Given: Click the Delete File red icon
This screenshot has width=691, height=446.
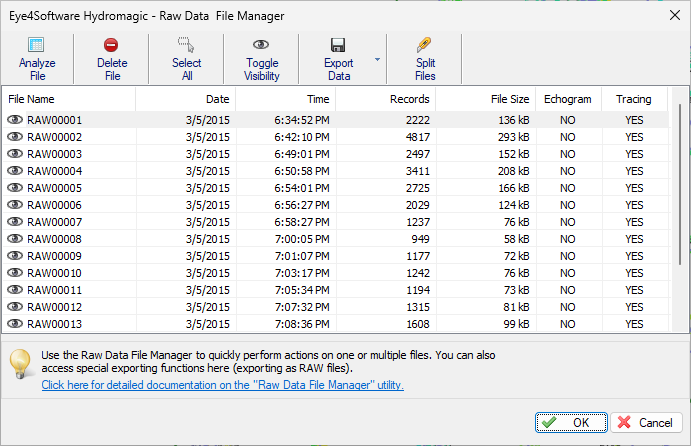Looking at the screenshot, I should coord(111,45).
